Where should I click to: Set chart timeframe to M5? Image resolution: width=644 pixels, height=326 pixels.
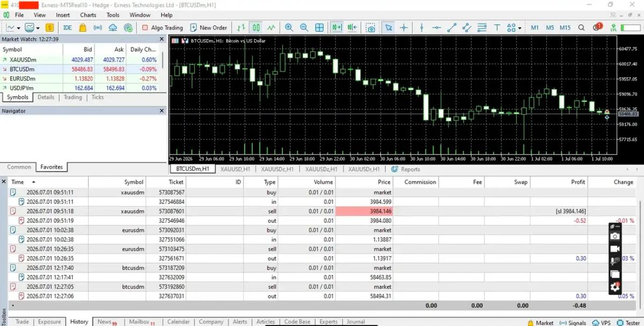click(x=550, y=27)
